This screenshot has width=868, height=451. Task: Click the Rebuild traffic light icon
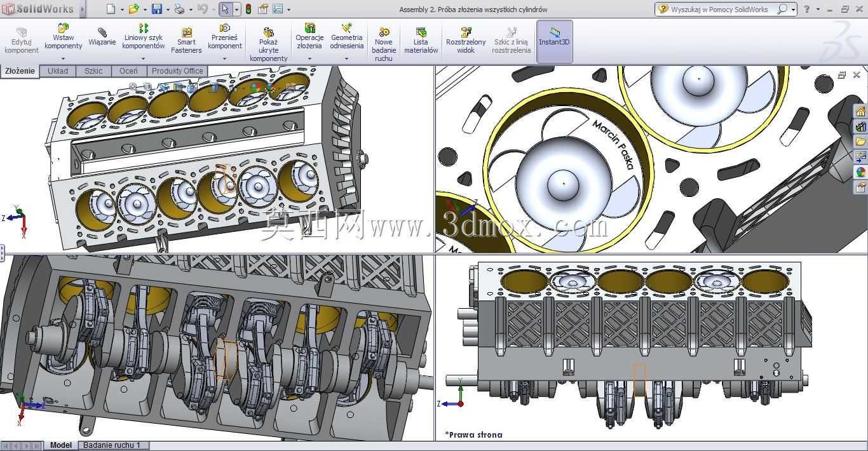[248, 9]
